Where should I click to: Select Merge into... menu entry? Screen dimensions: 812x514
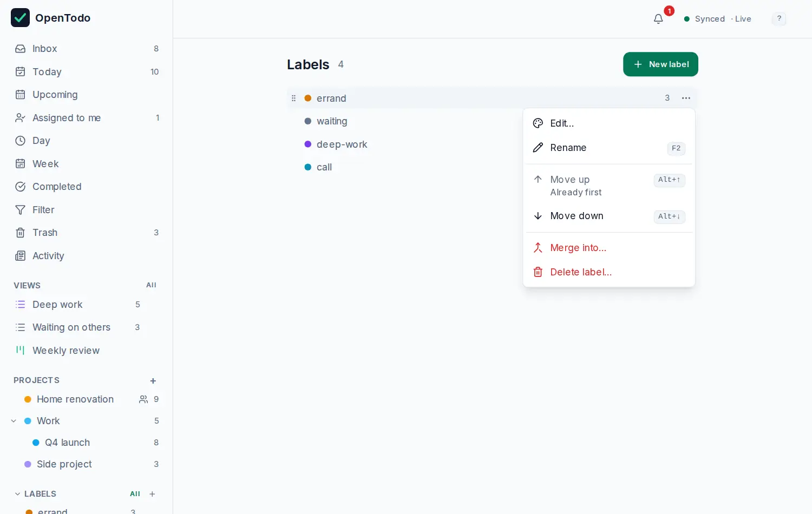609,248
